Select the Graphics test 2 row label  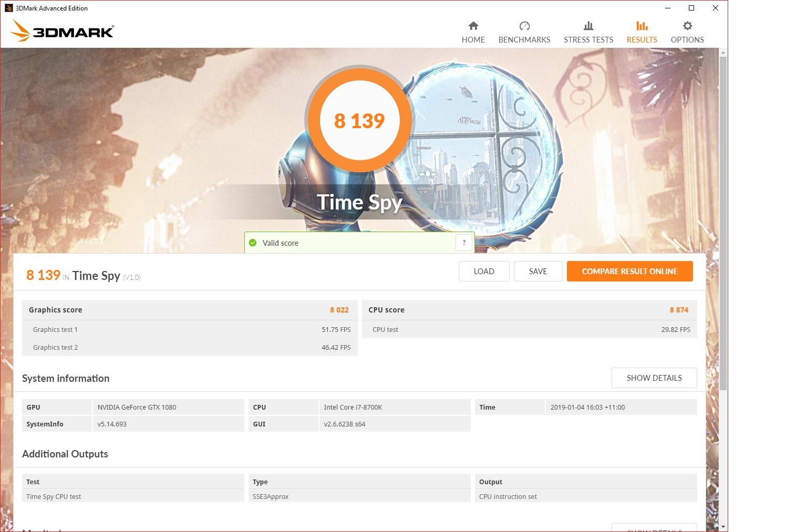(55, 348)
